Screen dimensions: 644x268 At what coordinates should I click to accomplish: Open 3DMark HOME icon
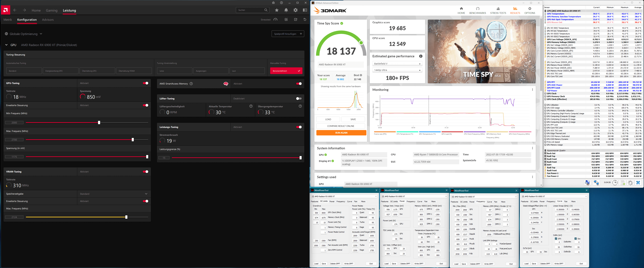click(x=461, y=9)
